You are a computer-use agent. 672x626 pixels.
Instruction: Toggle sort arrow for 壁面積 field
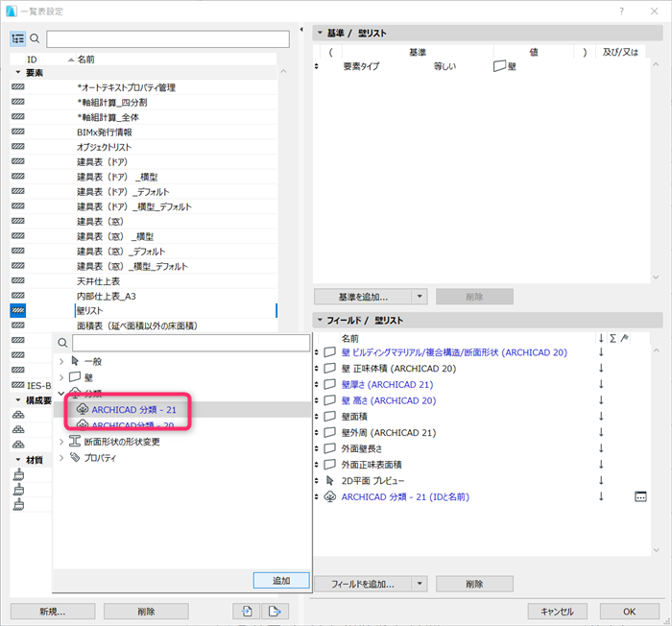pyautogui.click(x=601, y=417)
